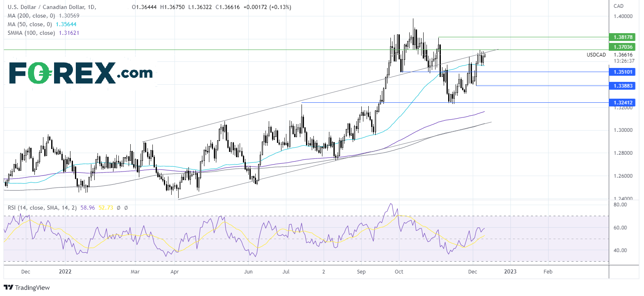Screen dimensions: 644x296
Task: Click the SMMA (100, close) indicator label
Action: [31, 33]
